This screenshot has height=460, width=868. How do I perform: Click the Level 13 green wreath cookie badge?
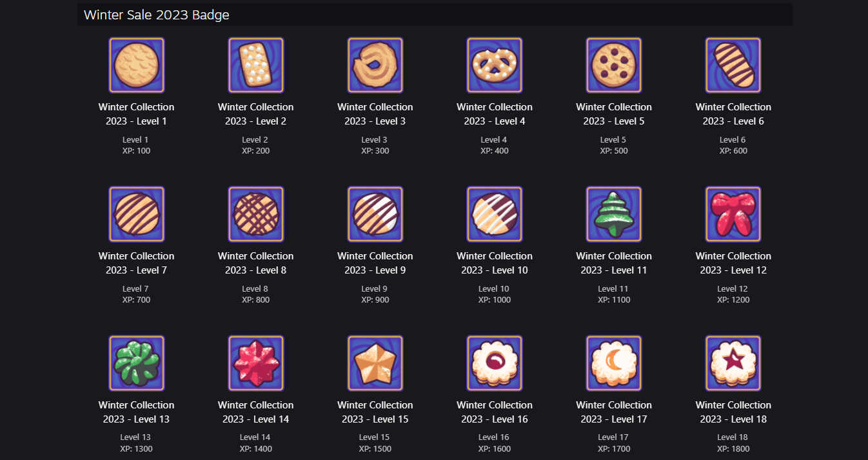point(136,363)
